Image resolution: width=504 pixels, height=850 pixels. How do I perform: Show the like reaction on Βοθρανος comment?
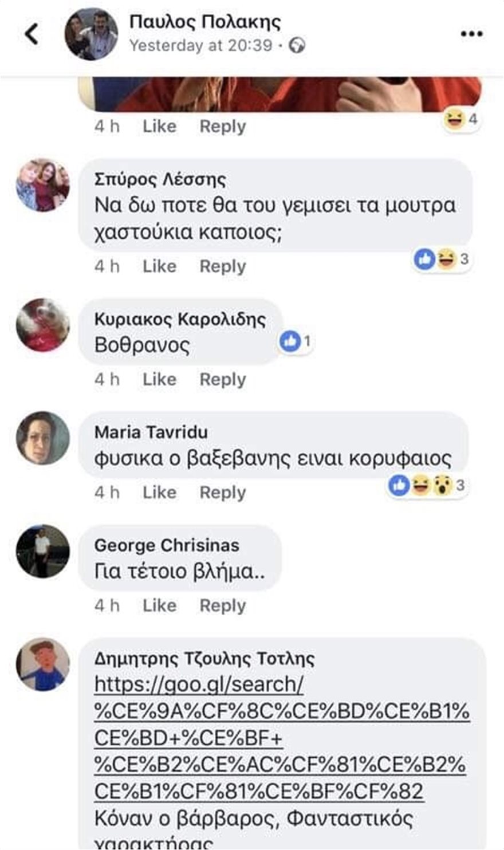295,342
